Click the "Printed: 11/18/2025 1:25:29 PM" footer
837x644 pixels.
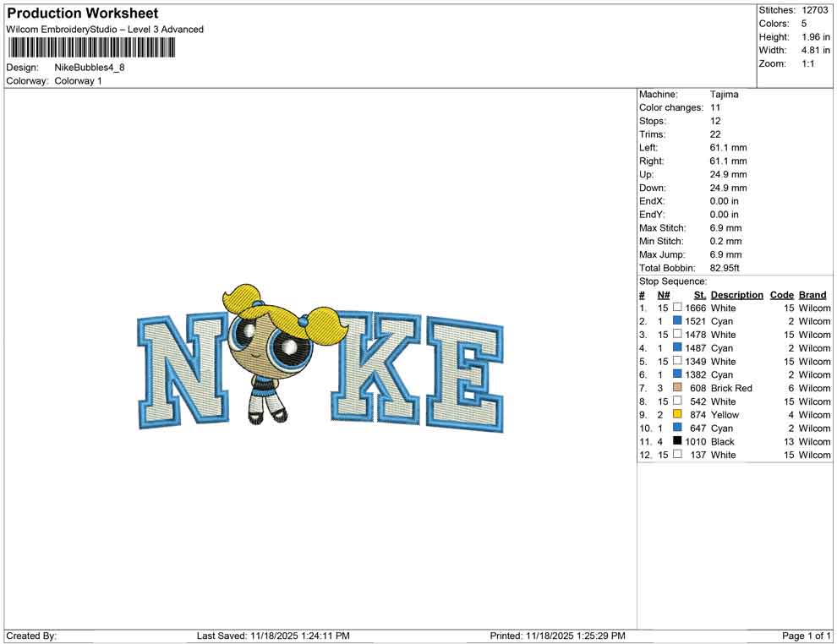click(x=557, y=636)
